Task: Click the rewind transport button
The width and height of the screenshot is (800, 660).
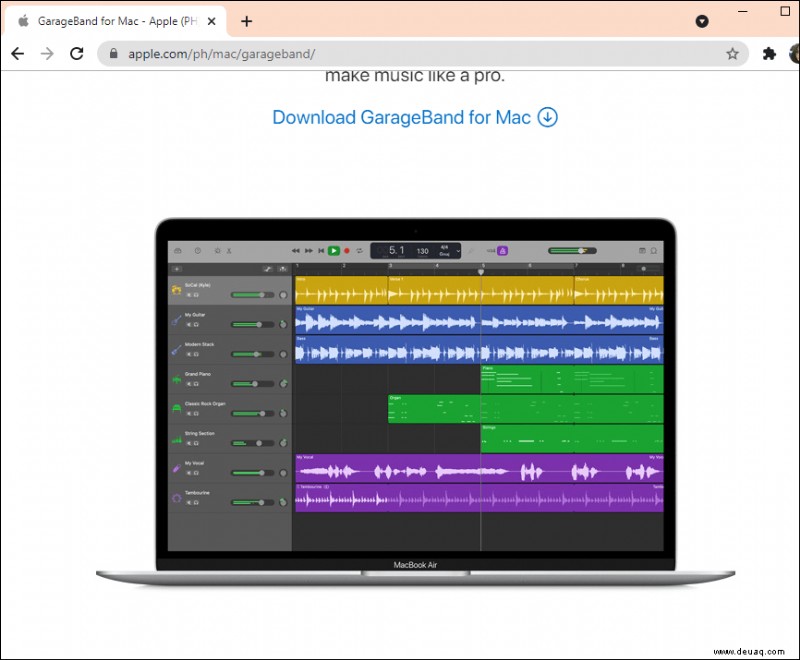Action: (x=295, y=250)
